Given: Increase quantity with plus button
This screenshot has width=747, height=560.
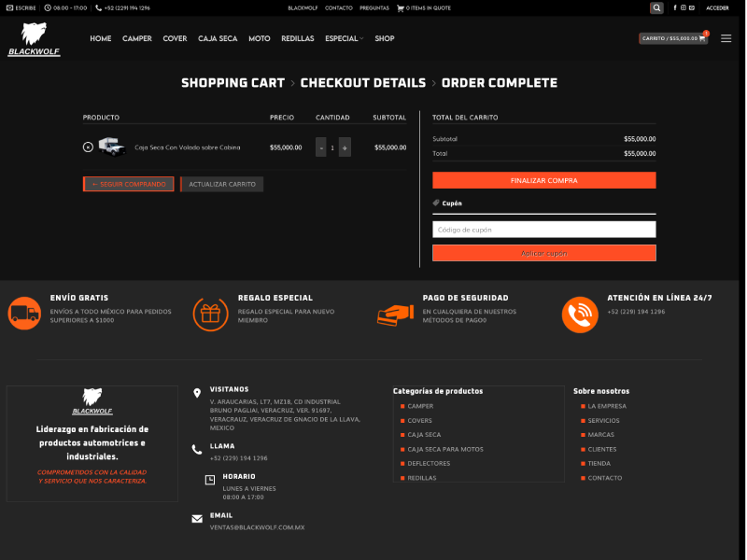Looking at the screenshot, I should [x=345, y=147].
